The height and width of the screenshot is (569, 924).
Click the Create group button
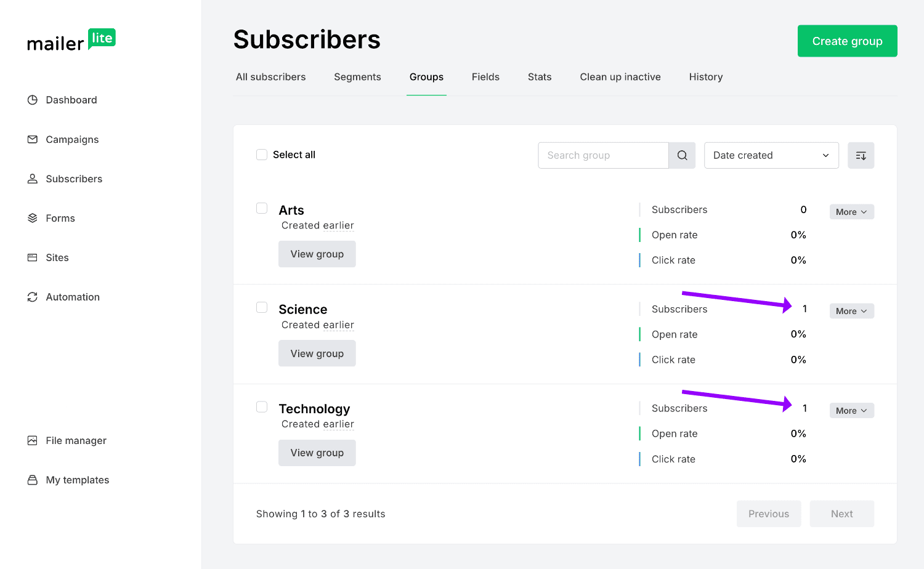(848, 41)
